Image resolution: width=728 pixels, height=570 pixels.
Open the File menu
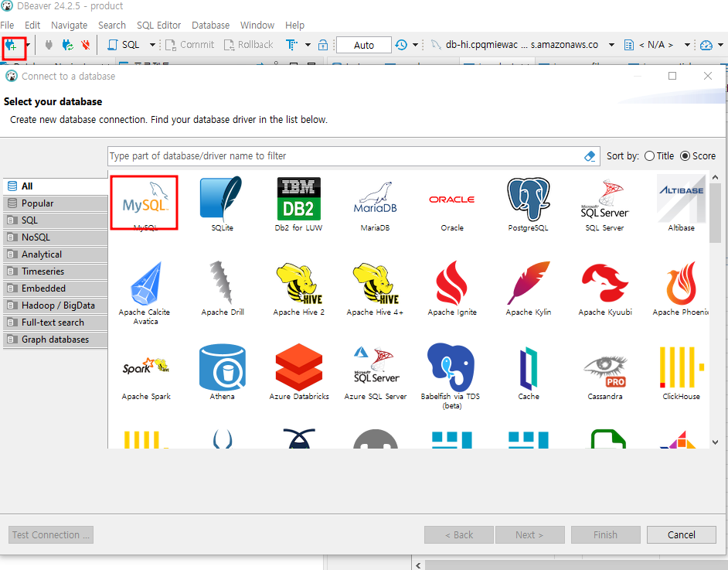(x=7, y=25)
